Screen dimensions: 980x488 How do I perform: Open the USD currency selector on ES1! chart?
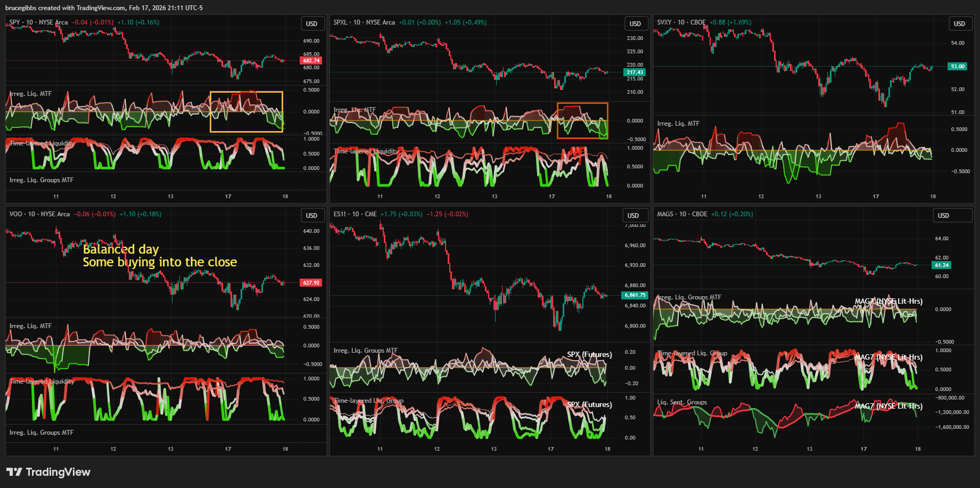coord(633,216)
